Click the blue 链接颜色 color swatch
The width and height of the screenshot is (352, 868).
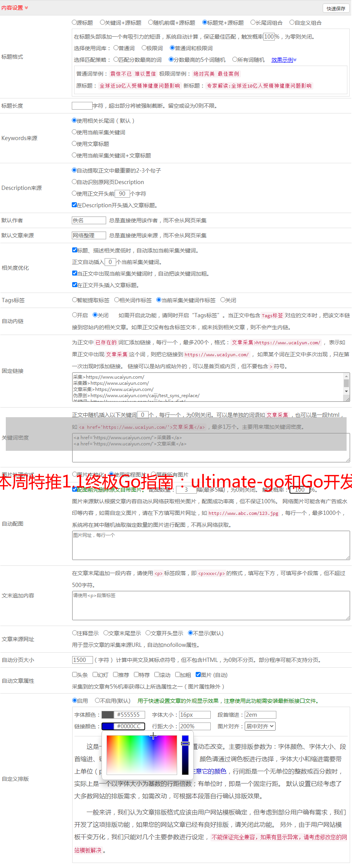pos(108,726)
